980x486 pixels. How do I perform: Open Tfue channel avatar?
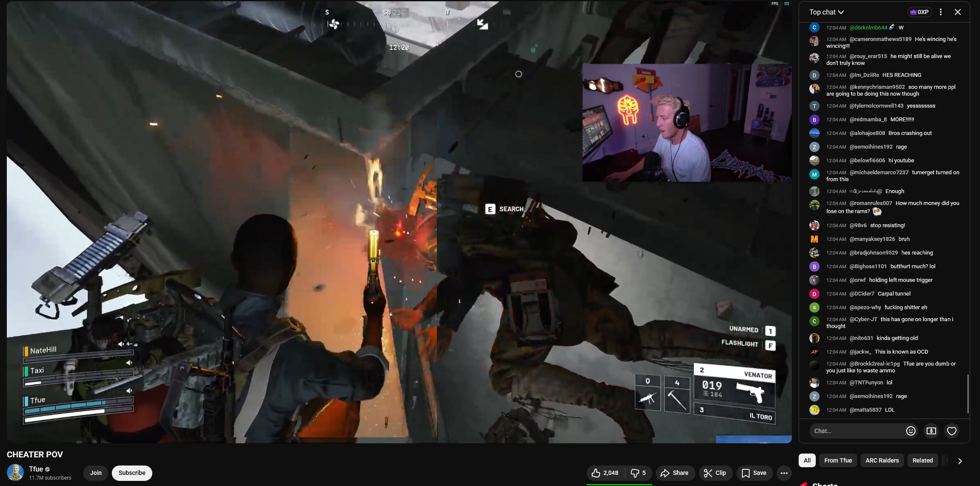pyautogui.click(x=15, y=472)
